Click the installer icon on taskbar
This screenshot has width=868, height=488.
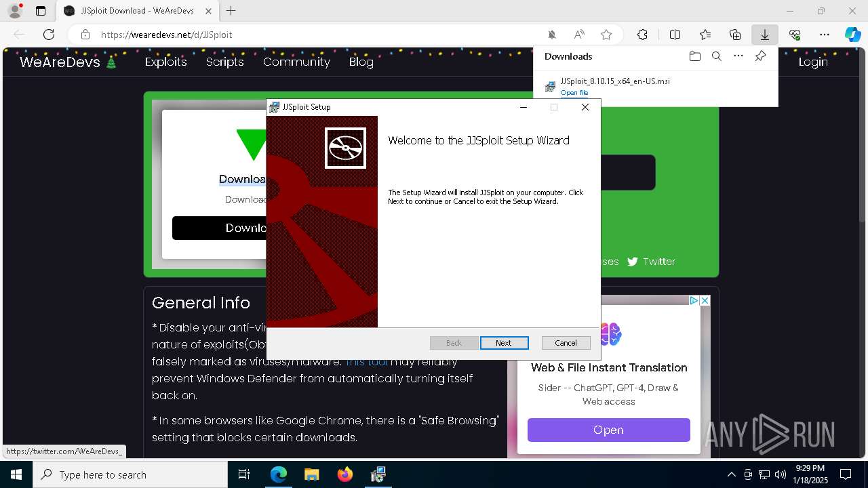point(378,474)
